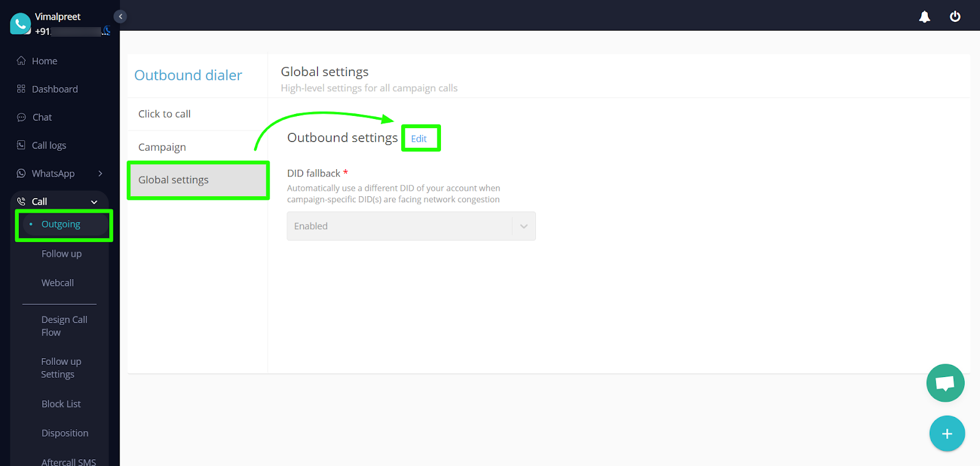Switch to the Campaign tab
The width and height of the screenshot is (980, 466).
[x=162, y=147]
